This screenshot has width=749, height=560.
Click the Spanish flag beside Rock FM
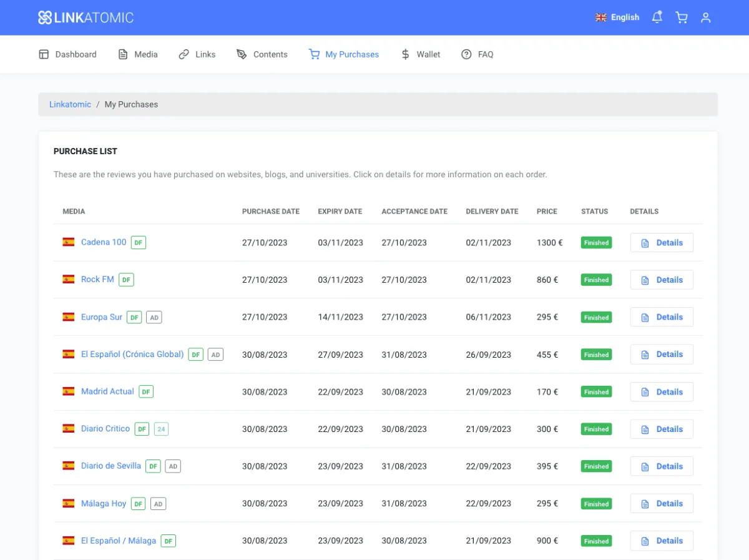click(x=69, y=280)
